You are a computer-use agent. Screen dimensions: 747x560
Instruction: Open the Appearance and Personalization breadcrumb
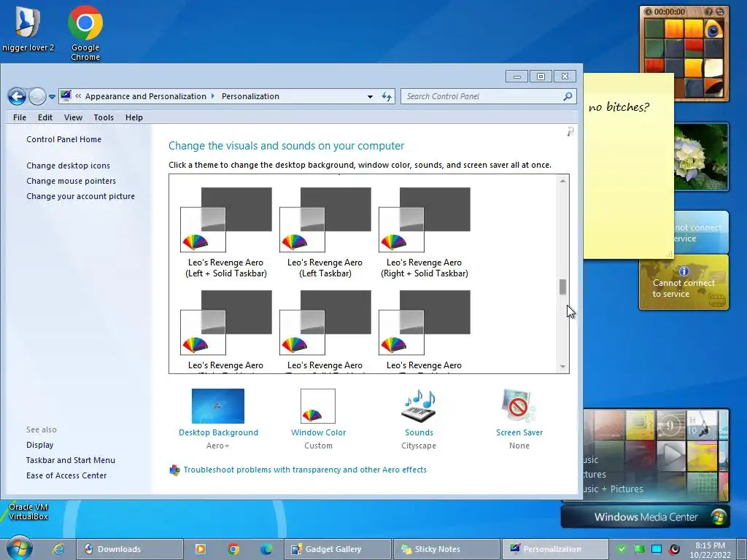click(146, 96)
